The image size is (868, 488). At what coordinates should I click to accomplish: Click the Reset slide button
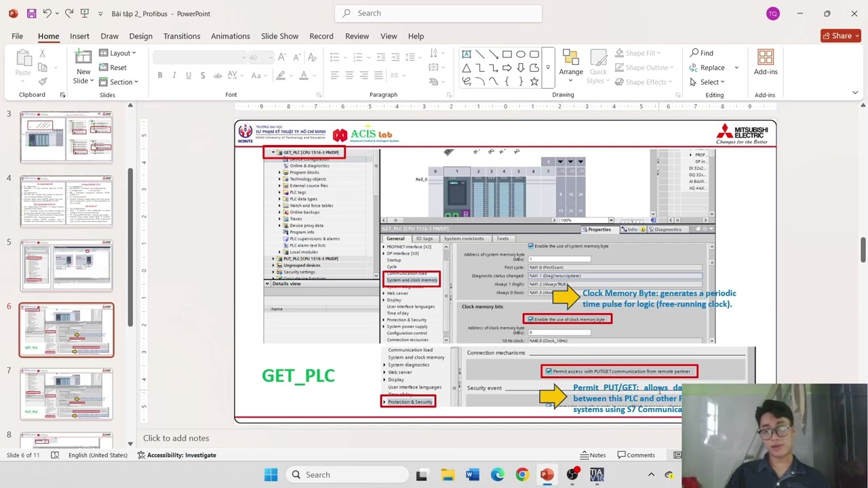[x=113, y=68]
